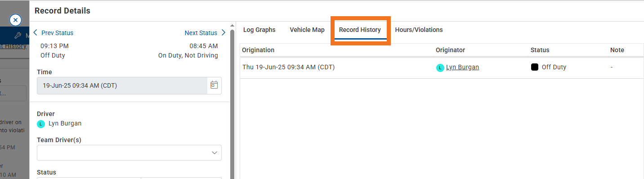The height and width of the screenshot is (179, 644).
Task: Click the On Duty, Not Driving label
Action: point(188,55)
